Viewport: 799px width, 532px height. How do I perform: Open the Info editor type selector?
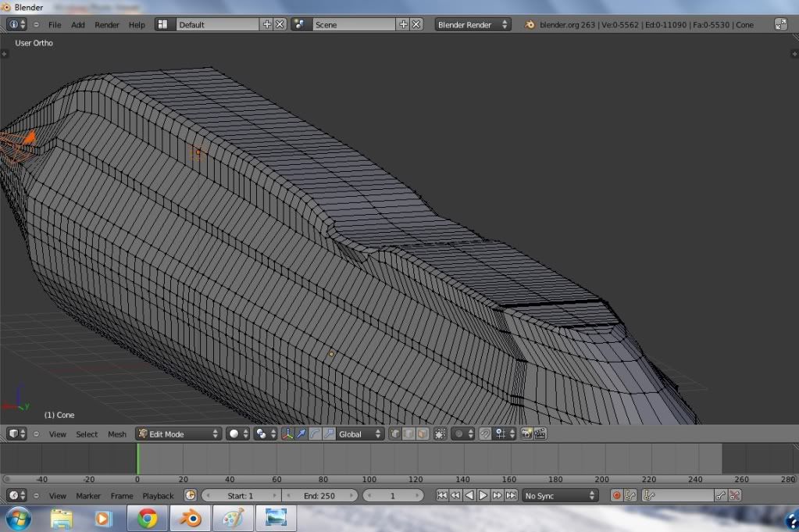pyautogui.click(x=17, y=24)
